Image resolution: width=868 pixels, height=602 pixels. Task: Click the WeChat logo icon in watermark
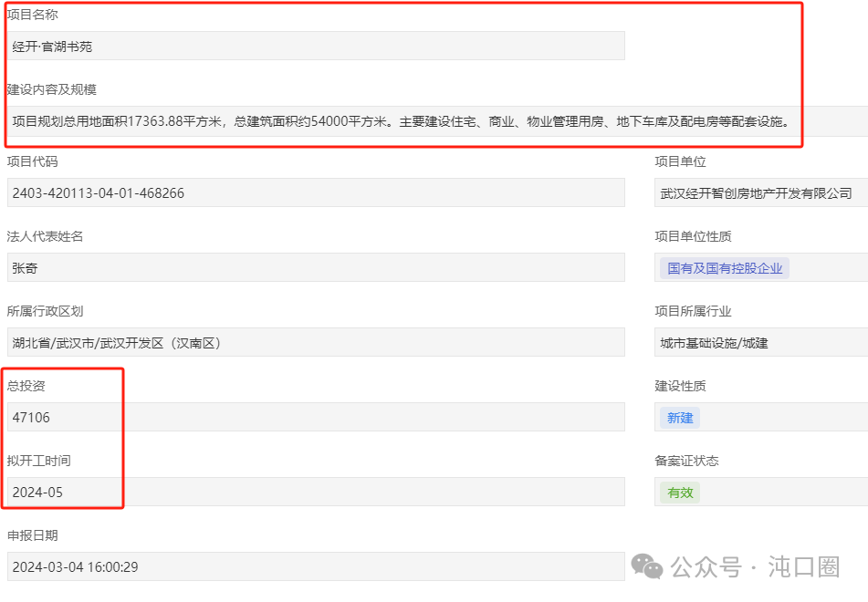[647, 567]
